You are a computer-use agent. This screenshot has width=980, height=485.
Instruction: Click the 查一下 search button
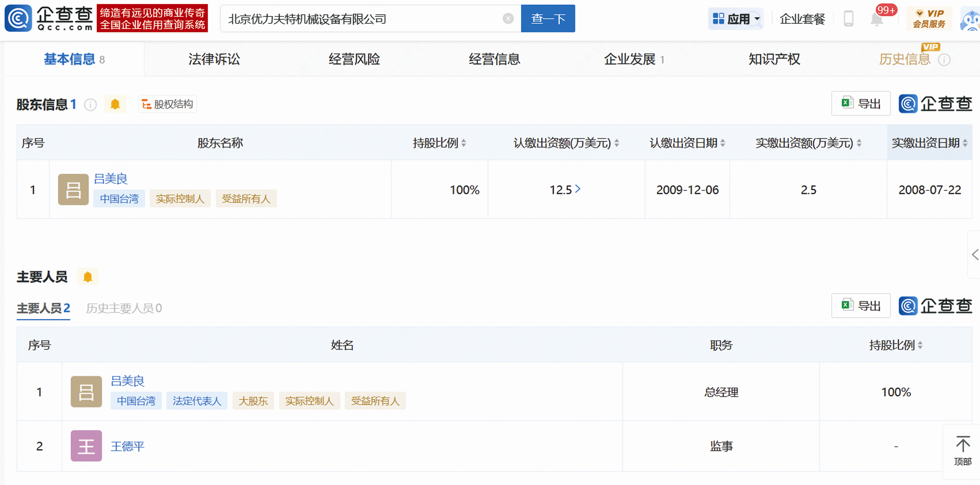[x=548, y=18]
